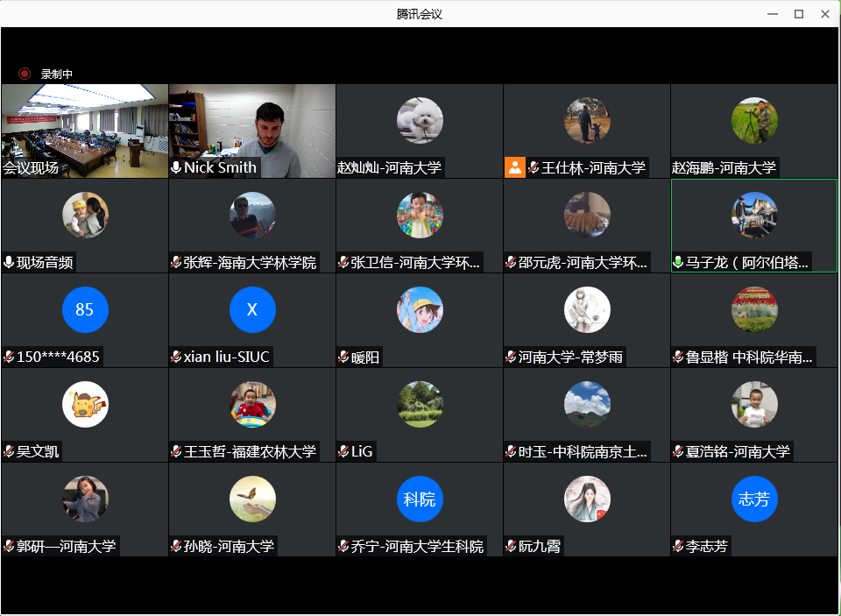
Task: Click the 录制中 recording status text
Action: (x=57, y=74)
